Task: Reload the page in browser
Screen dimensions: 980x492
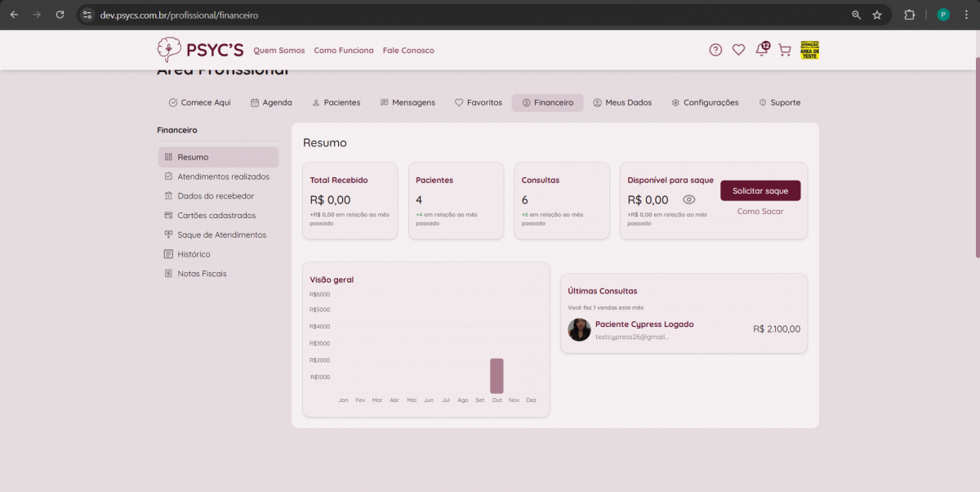Action: 60,15
